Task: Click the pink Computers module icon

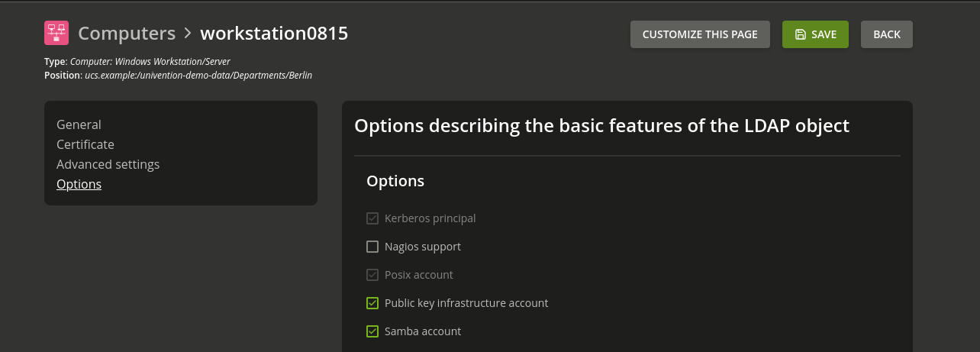Action: (56, 33)
